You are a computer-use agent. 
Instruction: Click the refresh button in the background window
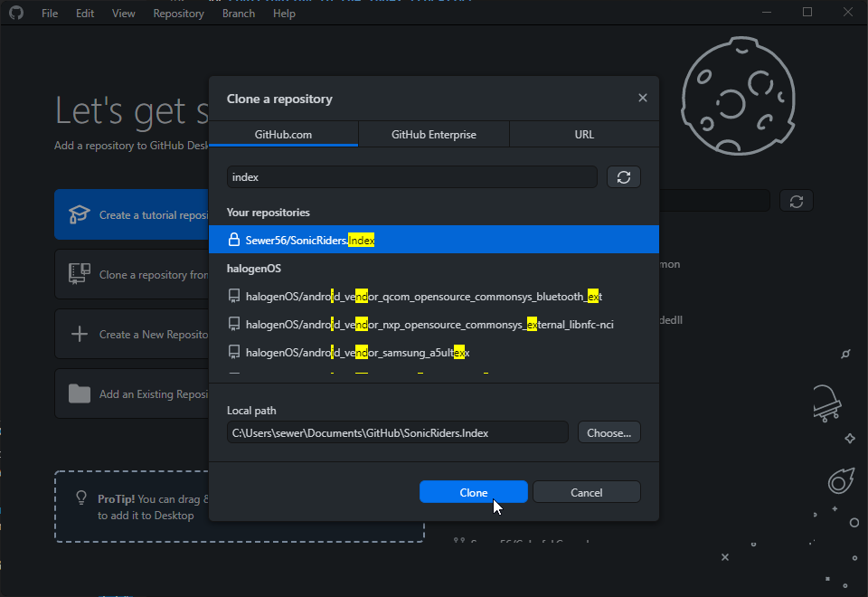(797, 201)
